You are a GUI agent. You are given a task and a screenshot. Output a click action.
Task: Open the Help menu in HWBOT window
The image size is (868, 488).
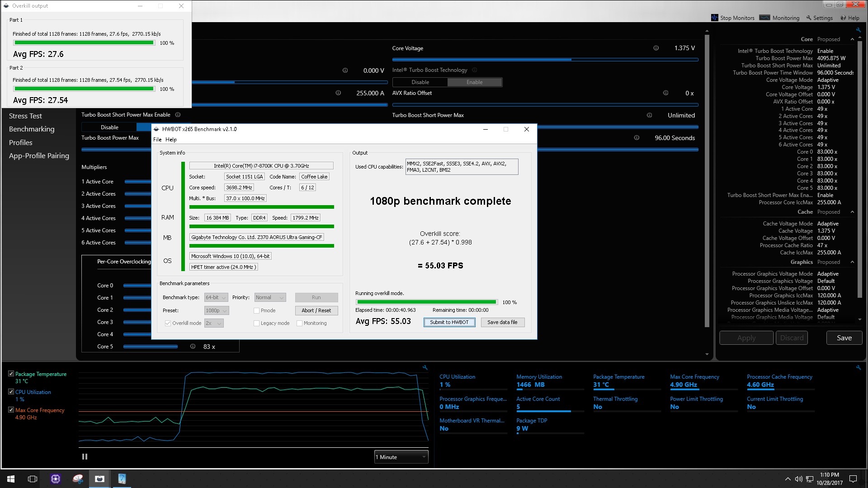tap(171, 140)
